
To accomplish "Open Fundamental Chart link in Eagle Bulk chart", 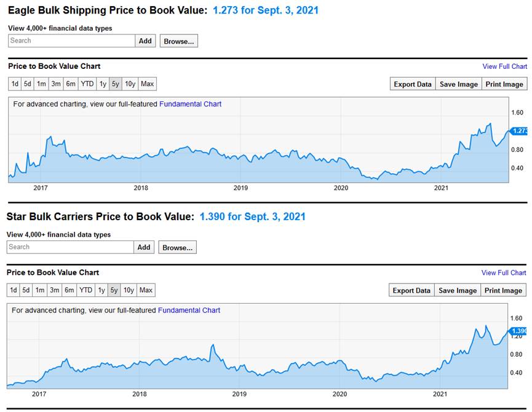I will [x=190, y=104].
